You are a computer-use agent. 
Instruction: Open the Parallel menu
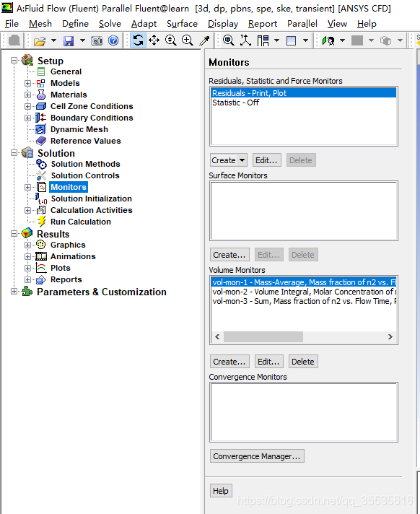pyautogui.click(x=302, y=24)
